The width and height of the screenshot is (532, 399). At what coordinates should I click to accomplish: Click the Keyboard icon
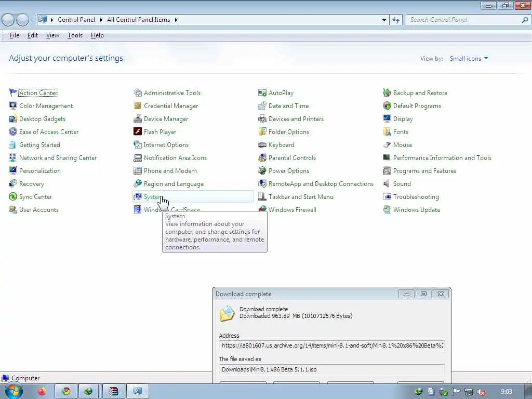(262, 144)
